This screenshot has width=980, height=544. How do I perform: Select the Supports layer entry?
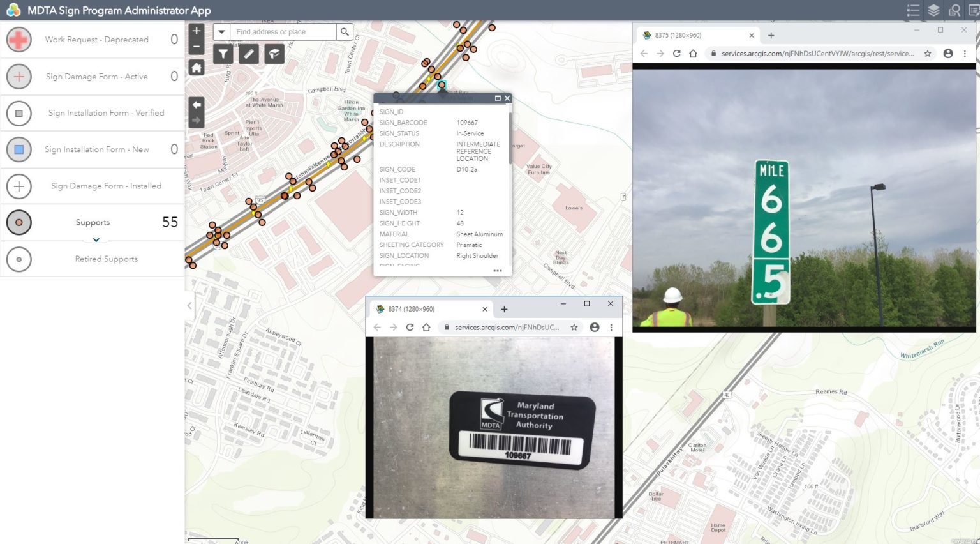93,222
